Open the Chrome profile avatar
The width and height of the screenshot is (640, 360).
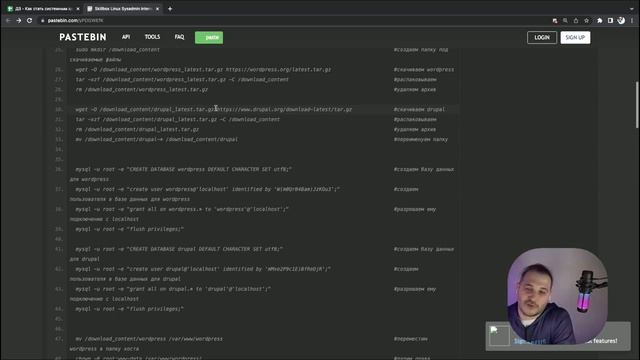[621, 20]
